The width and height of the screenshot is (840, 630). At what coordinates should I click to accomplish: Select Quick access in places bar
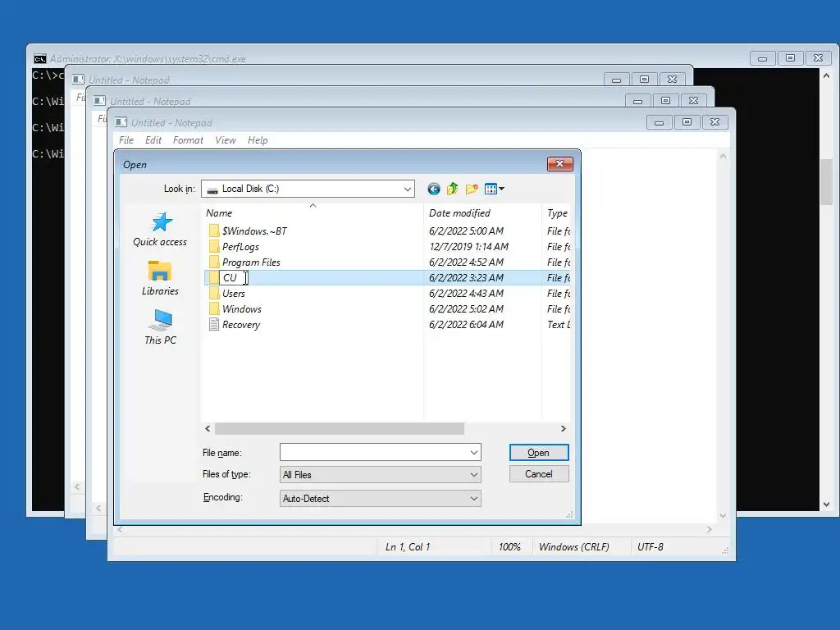coord(160,230)
